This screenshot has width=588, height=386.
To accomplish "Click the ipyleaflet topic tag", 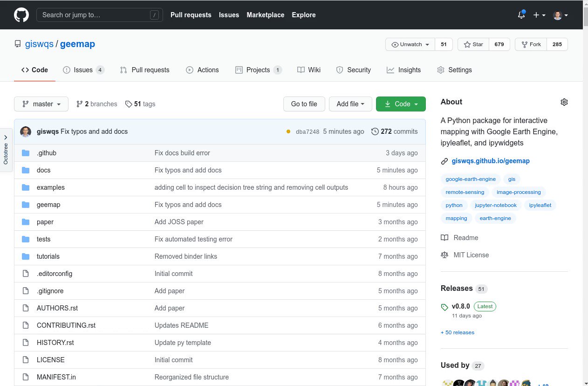I will (x=540, y=205).
